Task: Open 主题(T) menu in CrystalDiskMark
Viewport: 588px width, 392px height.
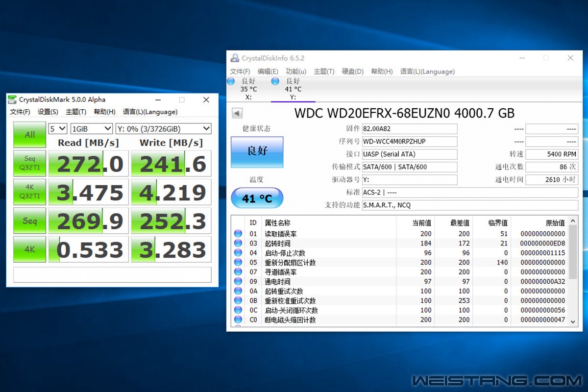Action: [76, 112]
